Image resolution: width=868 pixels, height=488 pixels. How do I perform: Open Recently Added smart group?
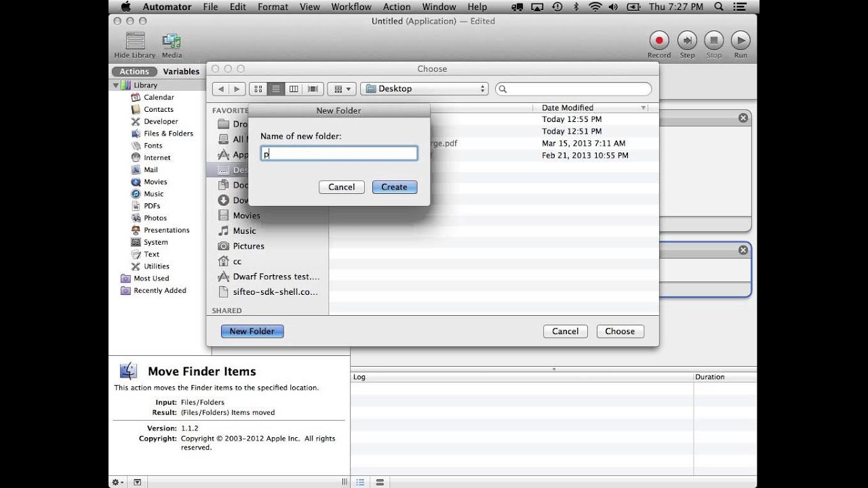[x=159, y=291]
